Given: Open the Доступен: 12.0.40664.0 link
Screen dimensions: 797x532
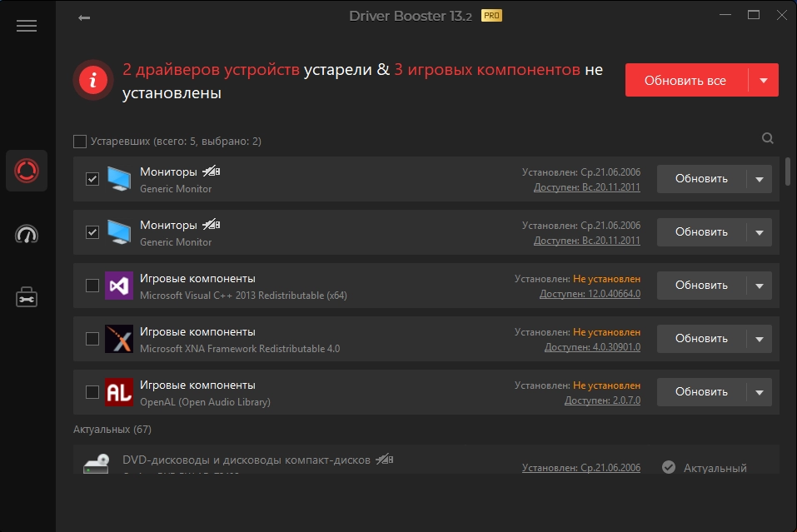Looking at the screenshot, I should click(x=590, y=294).
